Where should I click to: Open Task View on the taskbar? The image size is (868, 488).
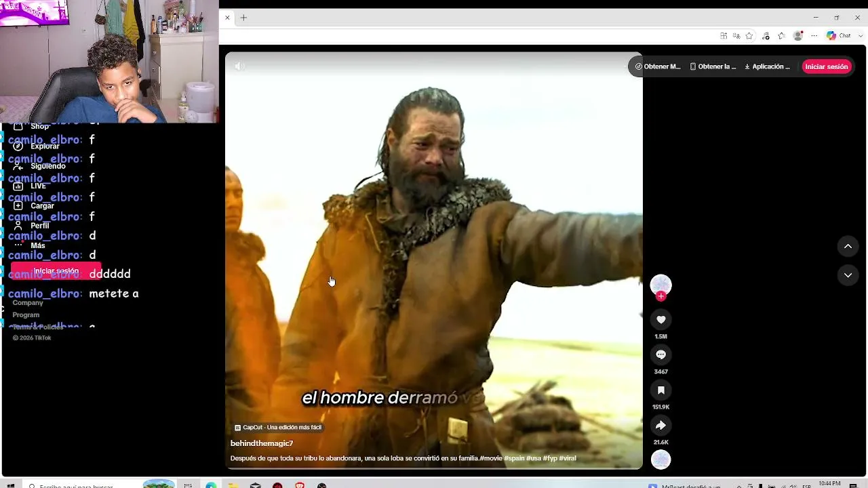[188, 485]
